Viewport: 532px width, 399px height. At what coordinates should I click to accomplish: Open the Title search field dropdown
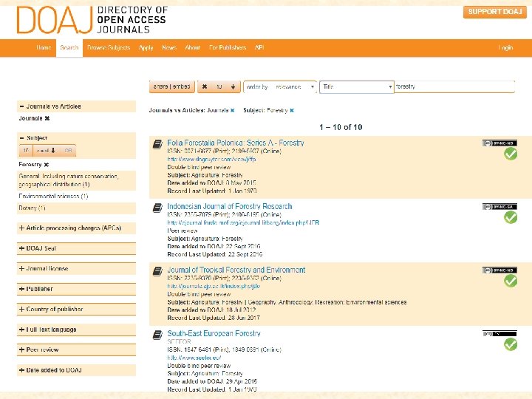click(x=357, y=87)
